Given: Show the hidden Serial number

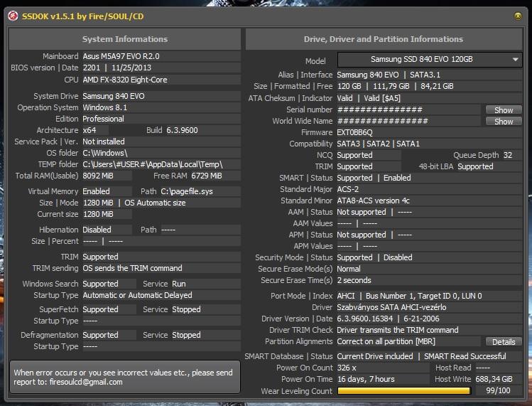Looking at the screenshot, I should (x=504, y=109).
